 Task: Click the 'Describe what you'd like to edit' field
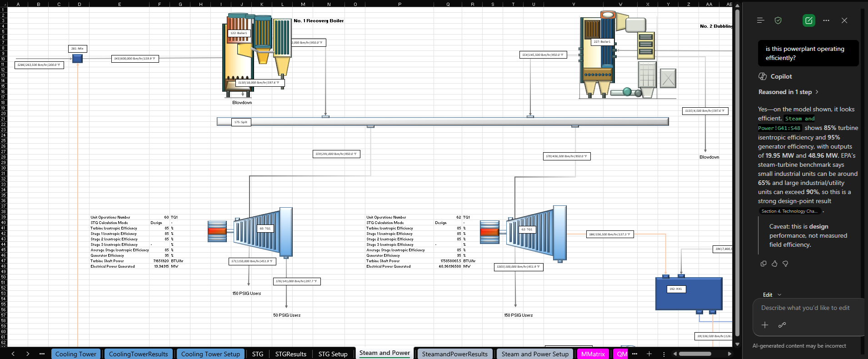tap(806, 308)
